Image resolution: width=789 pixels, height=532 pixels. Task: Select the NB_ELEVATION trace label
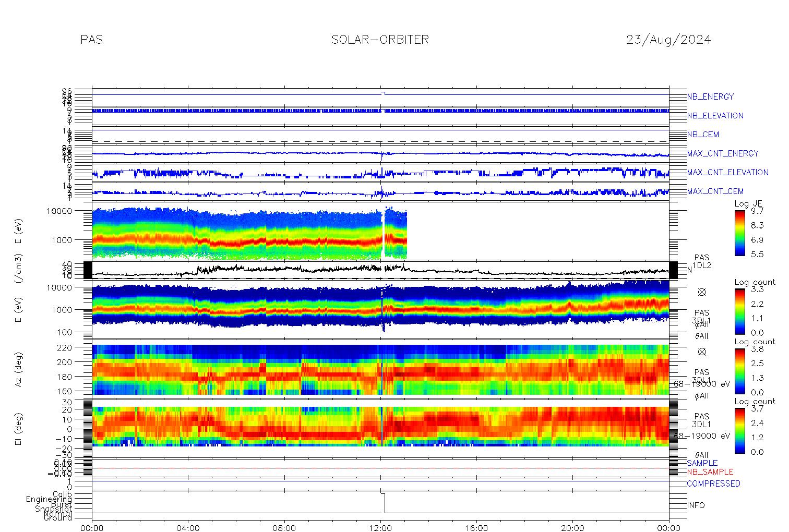point(715,116)
